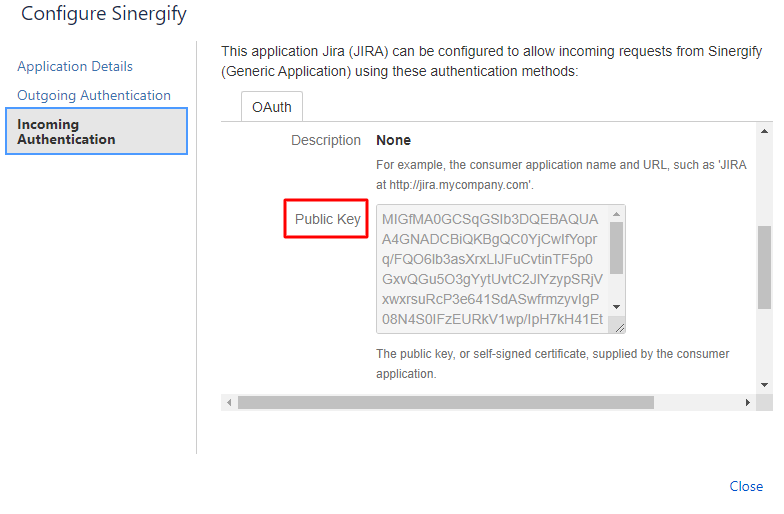Viewport: 784px width, 514px height.
Task: Open the Application Details section
Action: (x=75, y=66)
